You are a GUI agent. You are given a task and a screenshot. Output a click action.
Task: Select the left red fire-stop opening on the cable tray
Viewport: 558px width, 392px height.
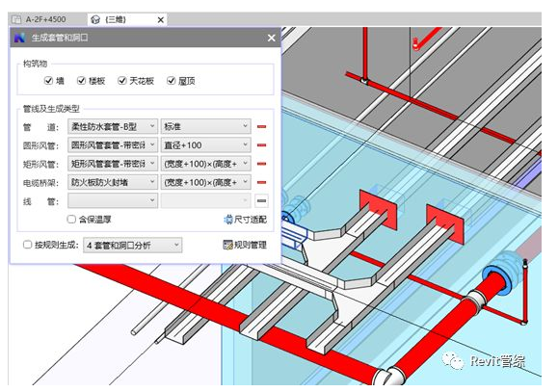[378, 210]
